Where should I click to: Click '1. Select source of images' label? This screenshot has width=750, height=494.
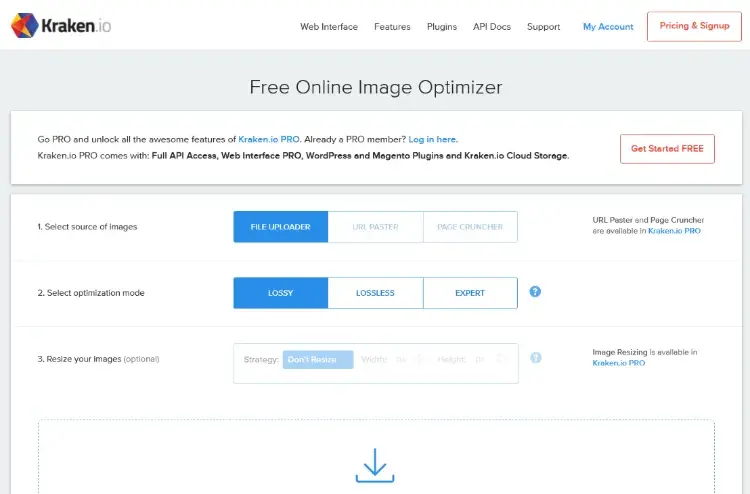coord(87,227)
